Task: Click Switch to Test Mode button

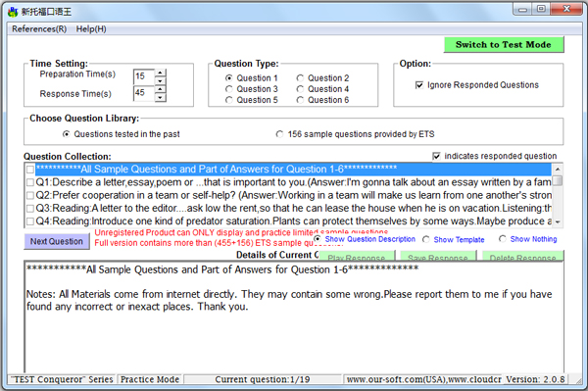Action: click(x=504, y=45)
